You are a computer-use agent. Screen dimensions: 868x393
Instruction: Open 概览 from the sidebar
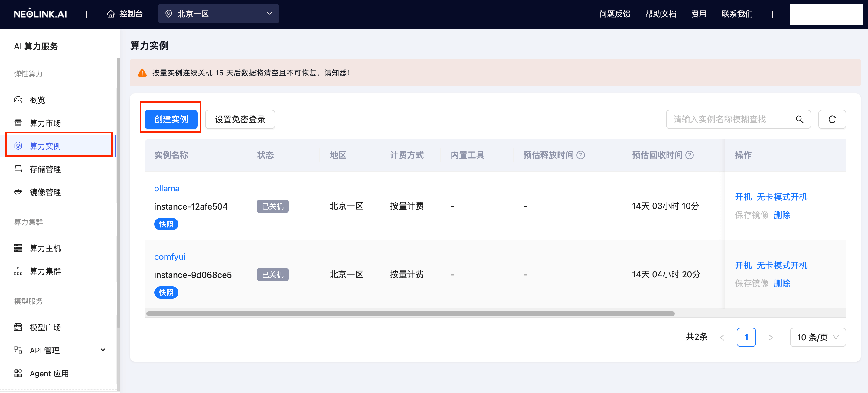(x=37, y=100)
